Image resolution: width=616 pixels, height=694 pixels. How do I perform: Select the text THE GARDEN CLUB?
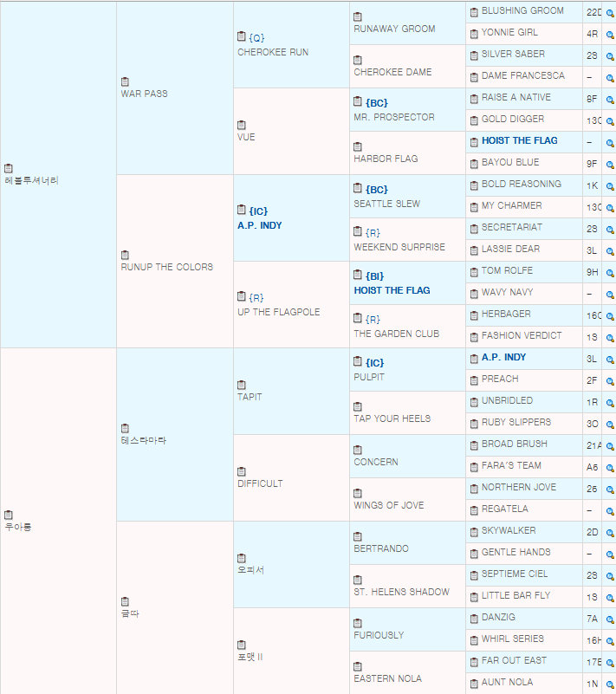point(397,334)
